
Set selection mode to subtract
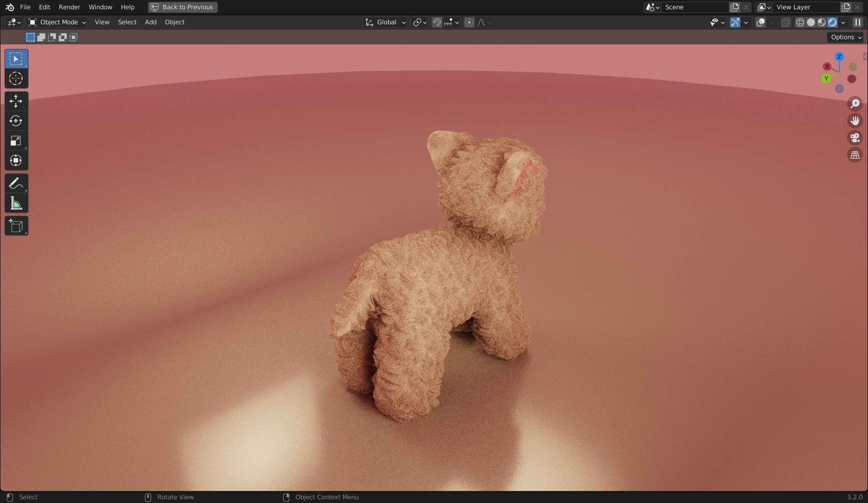point(52,37)
